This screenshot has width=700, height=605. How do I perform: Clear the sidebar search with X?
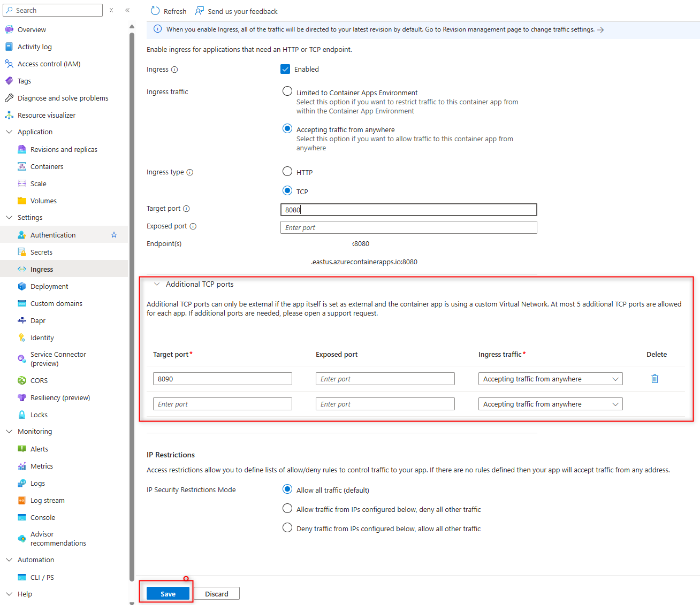coord(111,10)
